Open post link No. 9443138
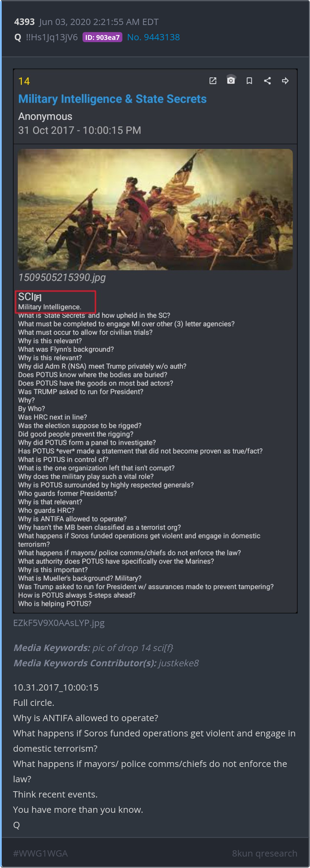Viewport: 310px width, 868px height. point(154,37)
